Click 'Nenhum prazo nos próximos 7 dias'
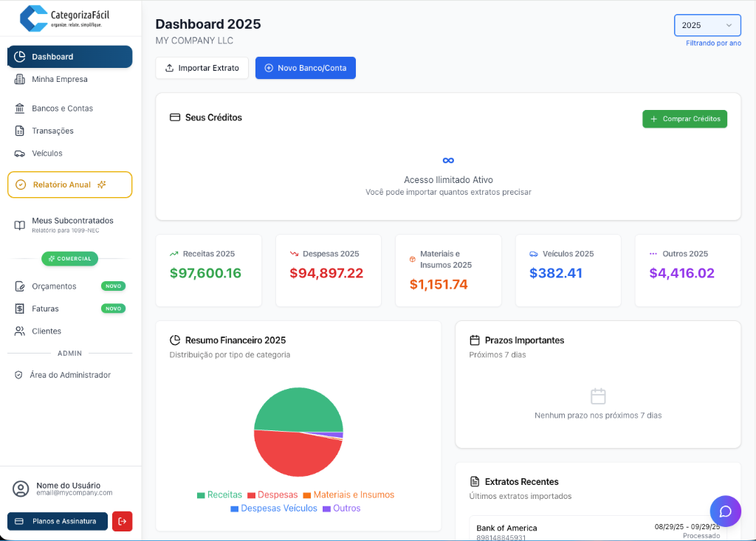 [x=598, y=416]
